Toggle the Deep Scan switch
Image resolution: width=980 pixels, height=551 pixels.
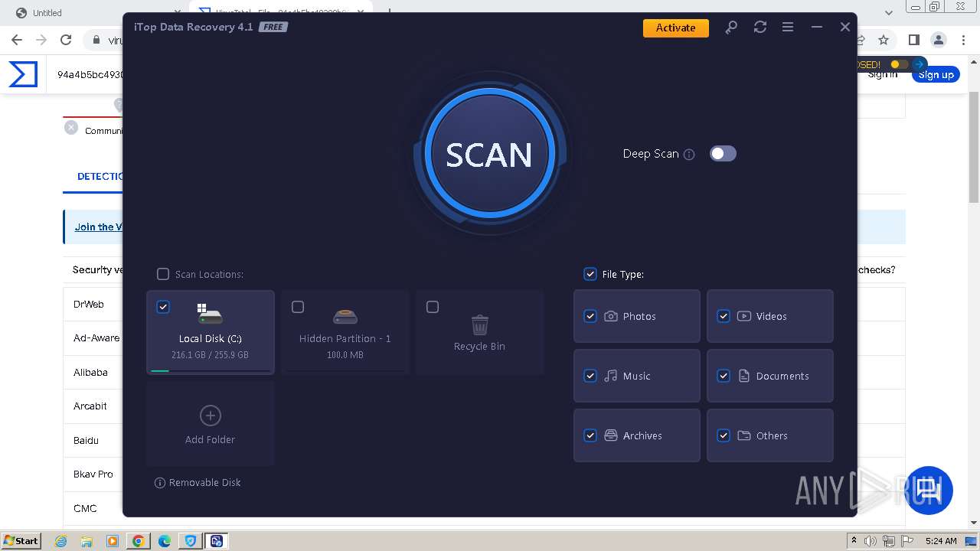coord(723,154)
